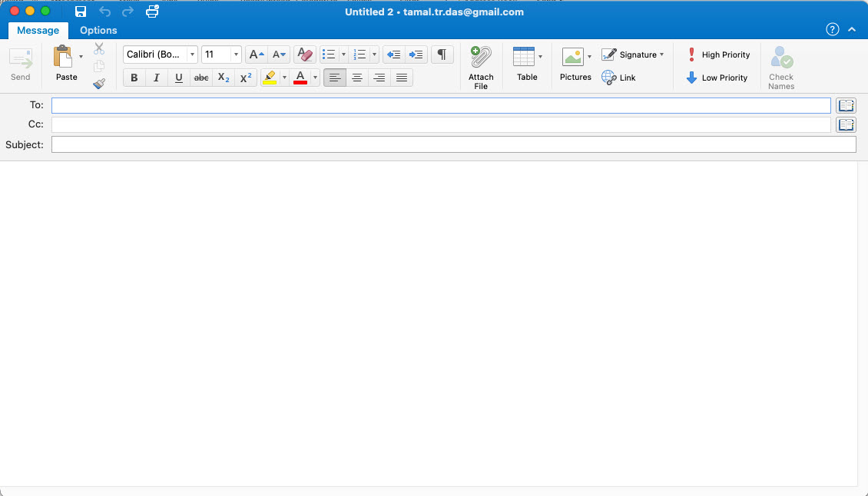Viewport: 868px width, 496px height.
Task: Apply the yellow text highlight color
Action: 269,78
